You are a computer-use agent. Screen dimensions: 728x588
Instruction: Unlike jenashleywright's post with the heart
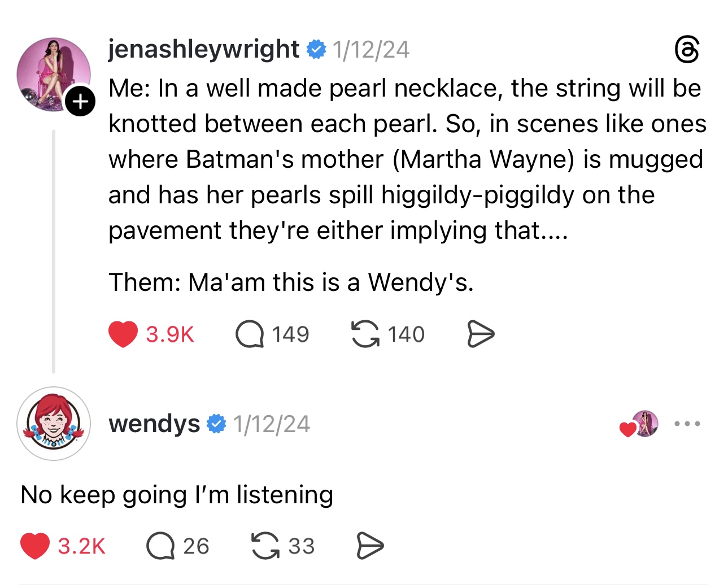(123, 334)
